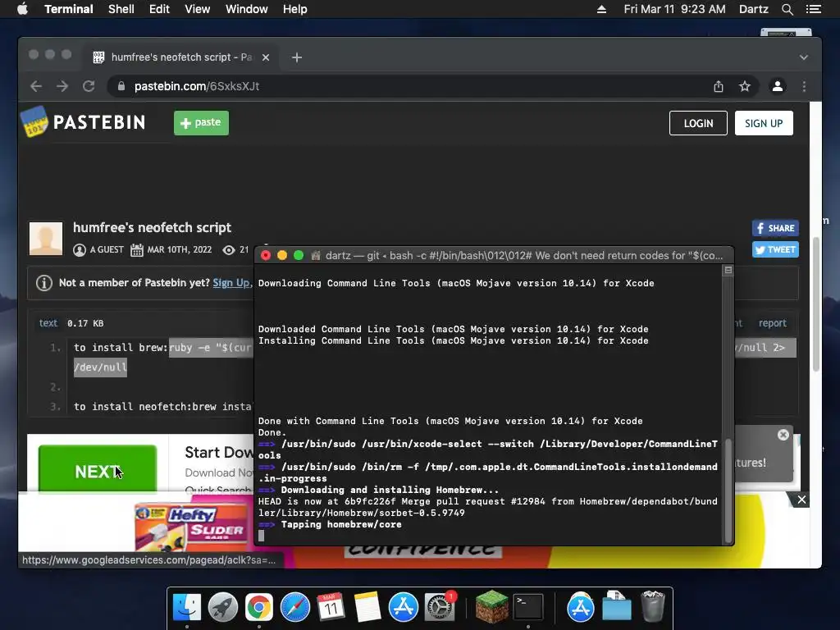This screenshot has width=840, height=630.
Task: Open Notes from the Dock
Action: tap(367, 607)
